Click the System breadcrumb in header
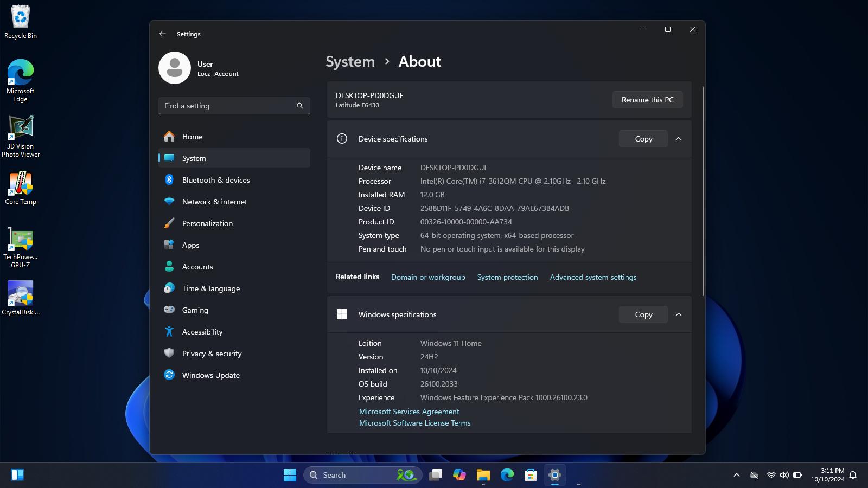 350,62
